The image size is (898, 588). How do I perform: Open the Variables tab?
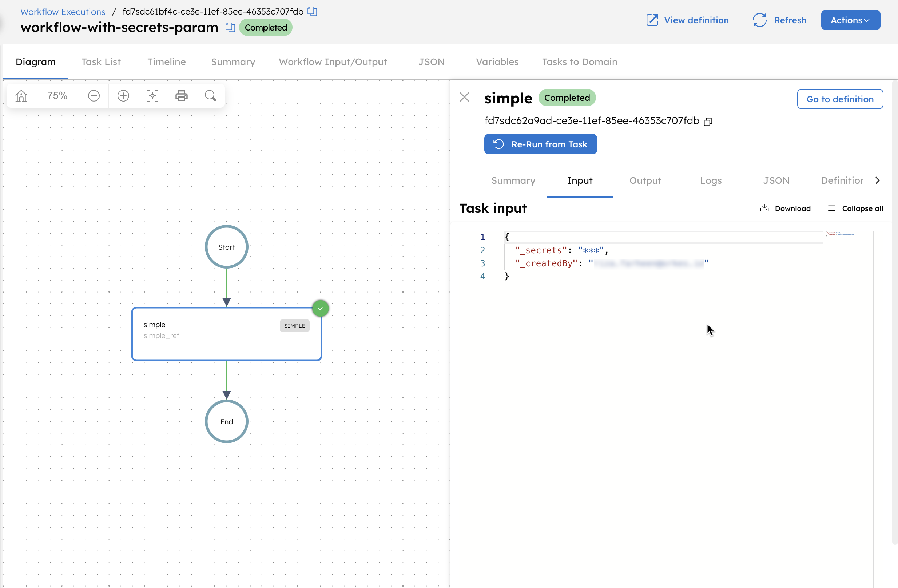[497, 62]
